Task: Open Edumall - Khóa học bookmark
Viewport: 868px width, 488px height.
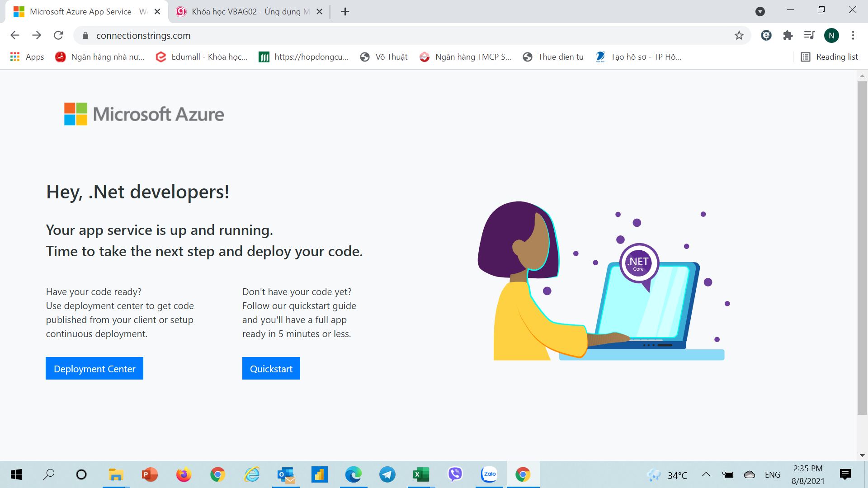Action: [x=202, y=57]
